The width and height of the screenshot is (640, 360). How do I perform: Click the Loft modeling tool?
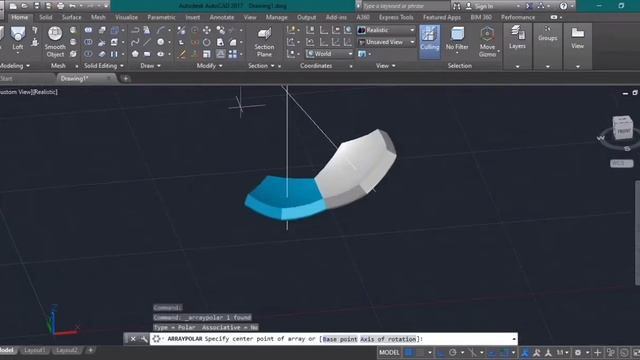18,39
